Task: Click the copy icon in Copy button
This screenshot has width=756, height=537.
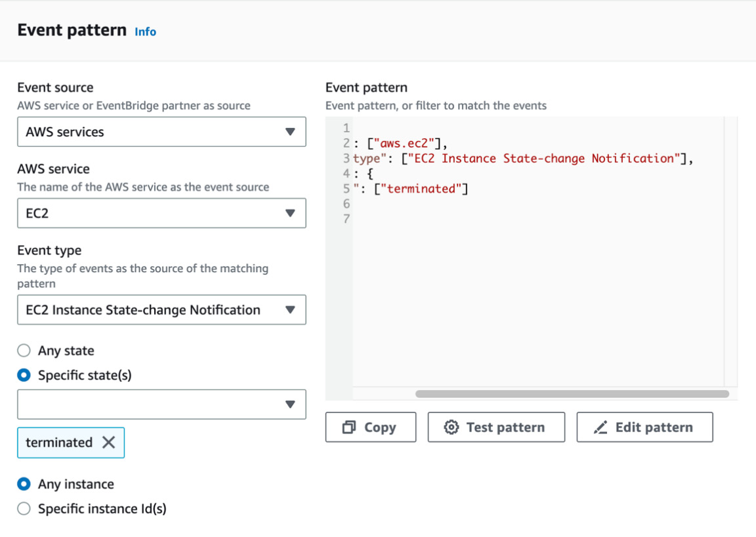Action: tap(349, 428)
